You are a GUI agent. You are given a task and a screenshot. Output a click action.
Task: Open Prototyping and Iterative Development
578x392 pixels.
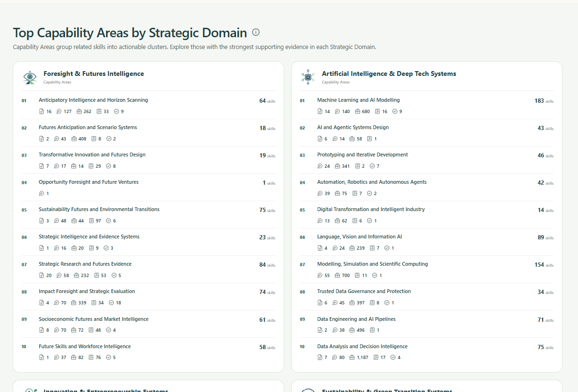pos(362,155)
